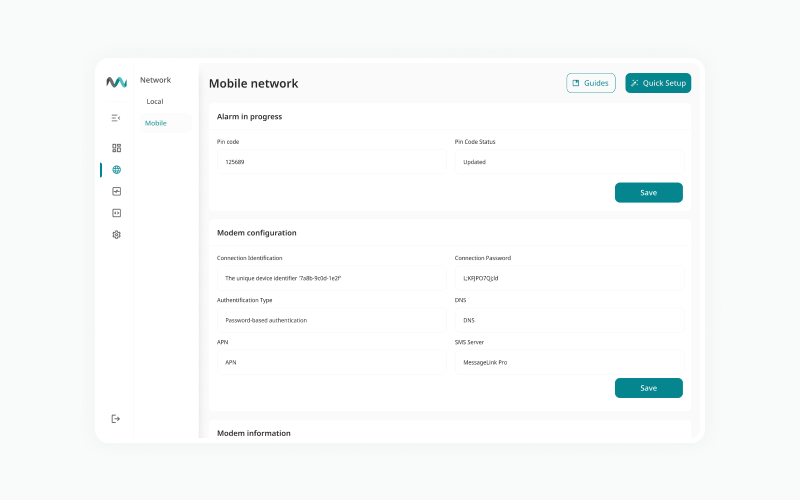Save the Alarm in progress section
The width and height of the screenshot is (800, 500).
pos(648,192)
